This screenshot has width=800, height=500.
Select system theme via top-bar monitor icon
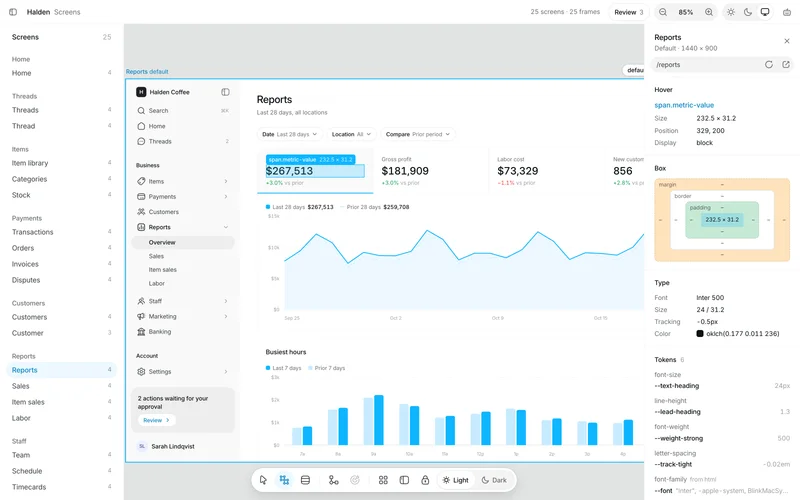click(765, 12)
